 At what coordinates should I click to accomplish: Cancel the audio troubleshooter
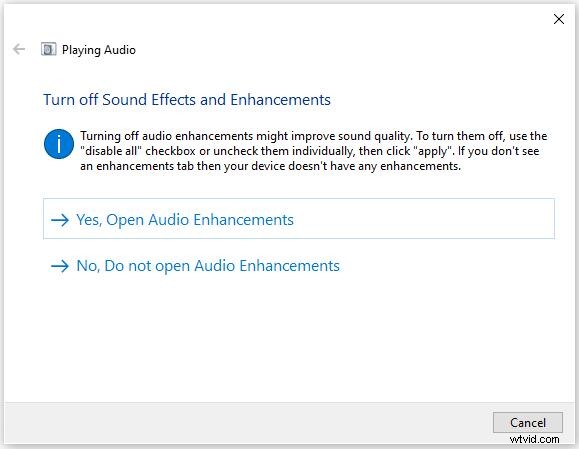click(528, 422)
